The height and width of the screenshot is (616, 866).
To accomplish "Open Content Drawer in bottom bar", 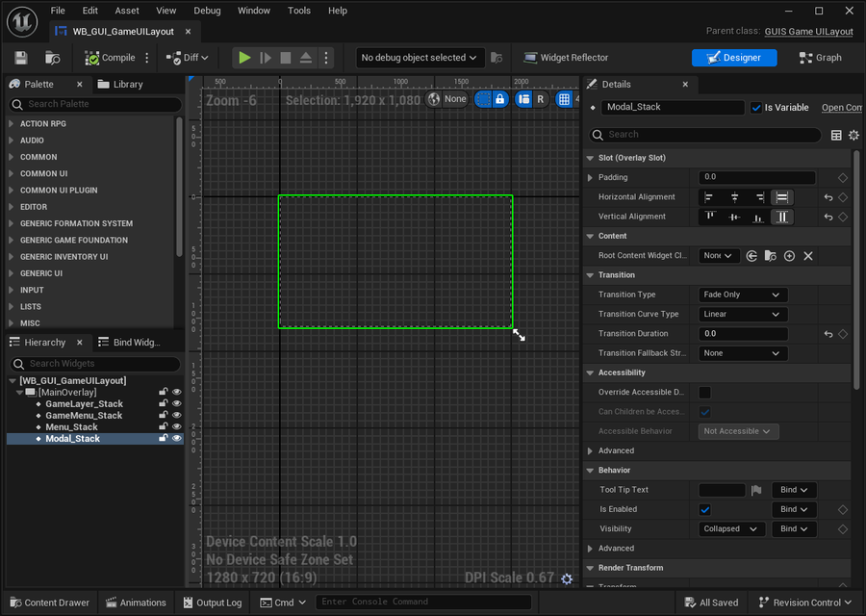I will (50, 603).
